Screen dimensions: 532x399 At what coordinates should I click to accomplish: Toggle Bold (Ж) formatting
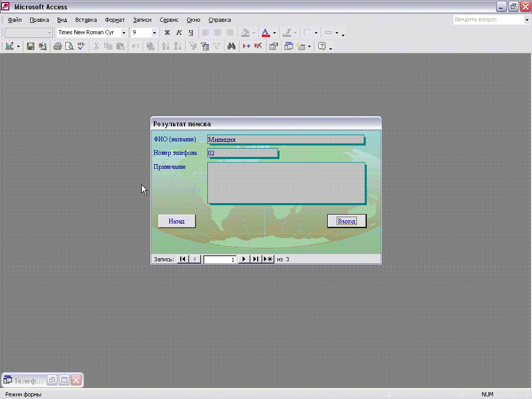(167, 33)
